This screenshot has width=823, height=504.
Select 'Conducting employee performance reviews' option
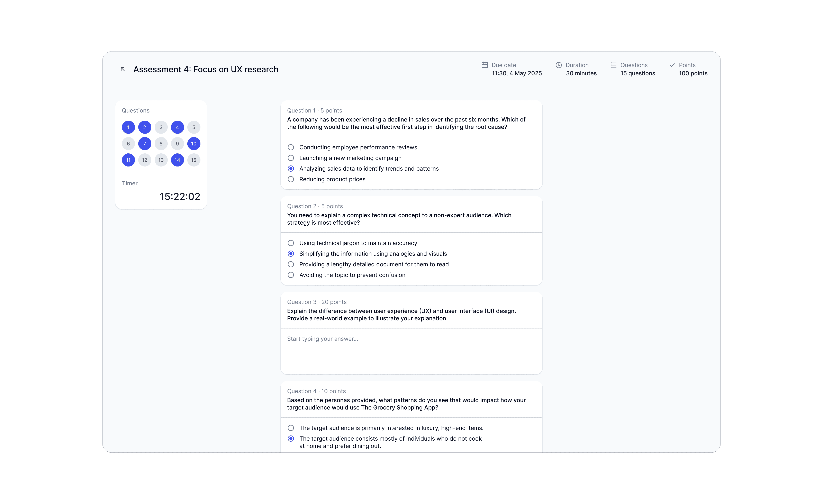tap(291, 147)
